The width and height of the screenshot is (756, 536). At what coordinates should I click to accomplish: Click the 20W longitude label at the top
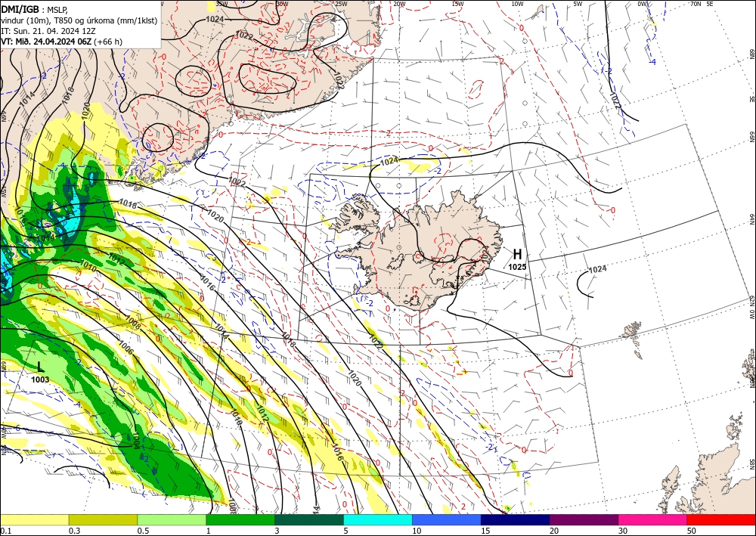(398, 4)
